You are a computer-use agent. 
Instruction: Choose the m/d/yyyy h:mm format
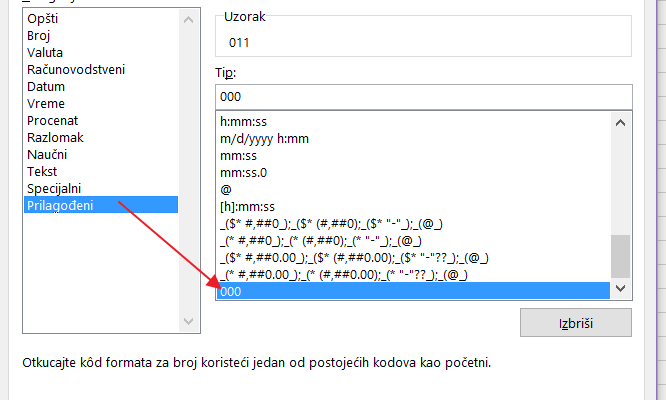(413, 139)
